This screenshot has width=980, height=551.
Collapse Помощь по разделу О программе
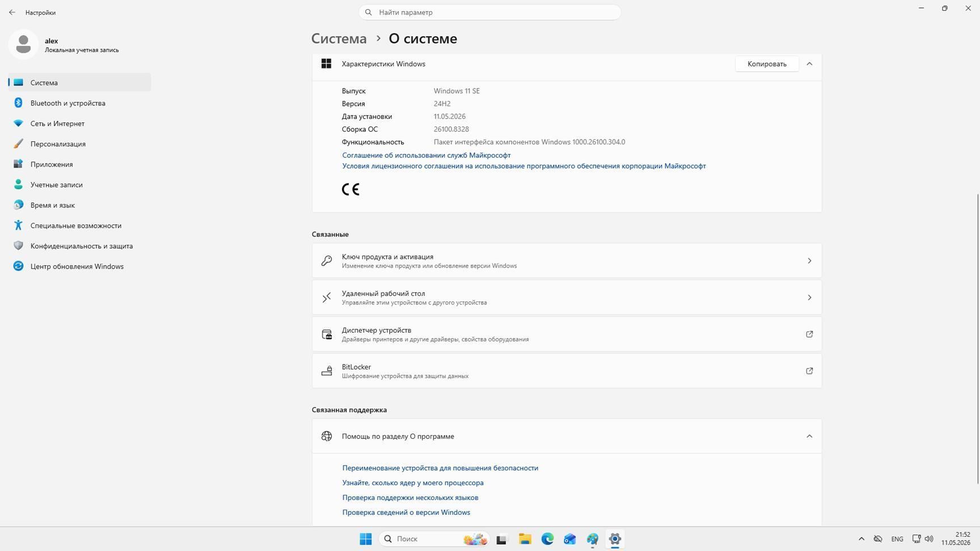tap(809, 436)
